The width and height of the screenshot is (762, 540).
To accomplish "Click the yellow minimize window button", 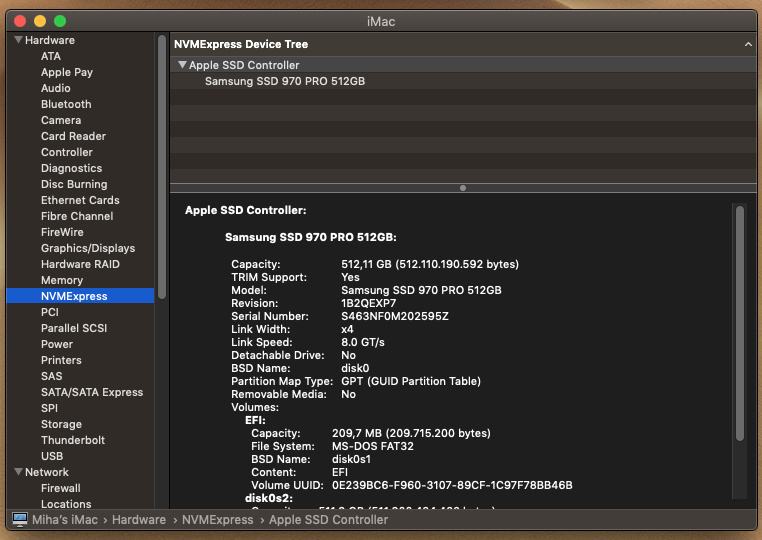I will [40, 21].
